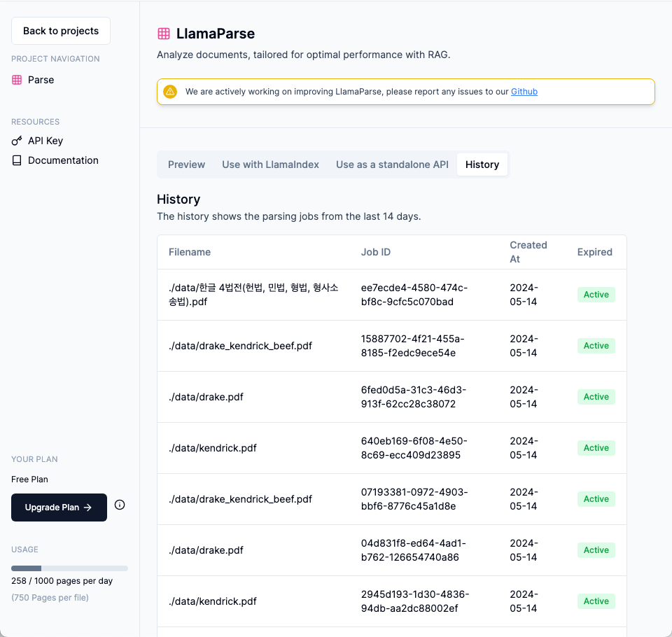This screenshot has width=672, height=637.
Task: Click job ID 6fed0d5a-31c3-46d3-913f-62cc28c38072
Action: click(x=413, y=397)
